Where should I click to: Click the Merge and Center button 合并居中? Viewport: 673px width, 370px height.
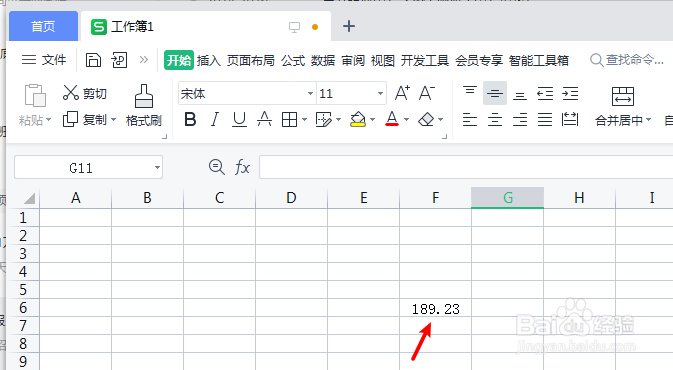[x=622, y=106]
